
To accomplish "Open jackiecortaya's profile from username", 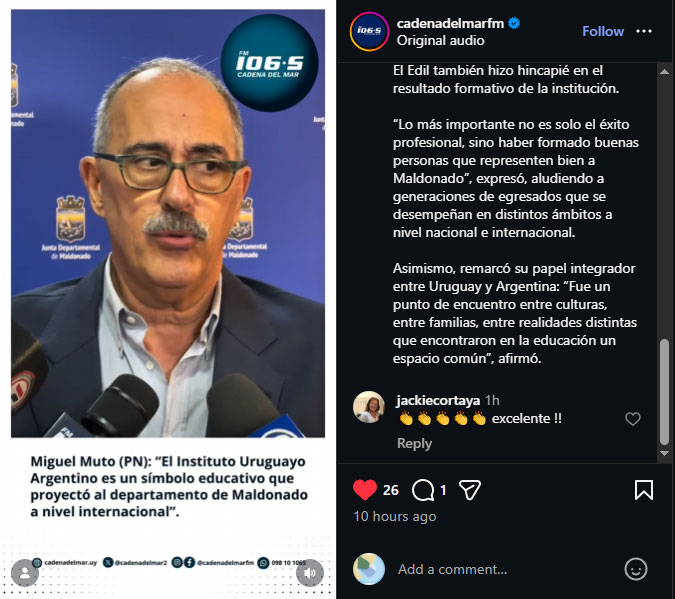I will [438, 400].
